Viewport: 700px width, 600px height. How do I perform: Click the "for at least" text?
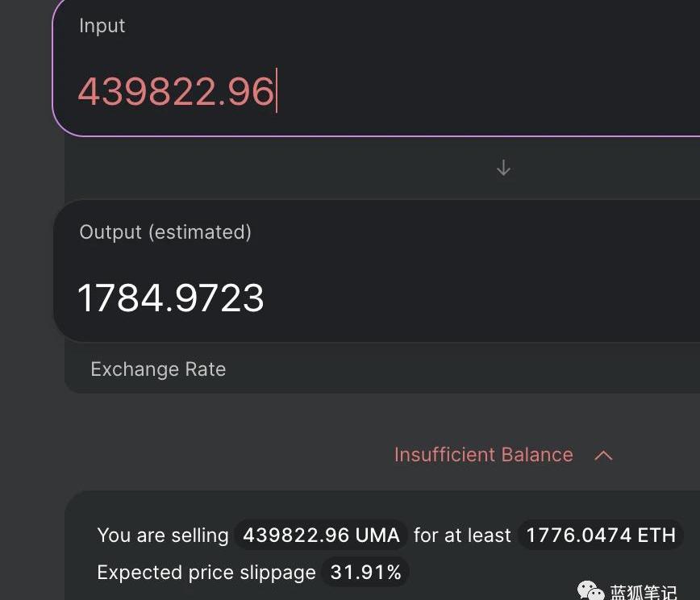pyautogui.click(x=462, y=535)
